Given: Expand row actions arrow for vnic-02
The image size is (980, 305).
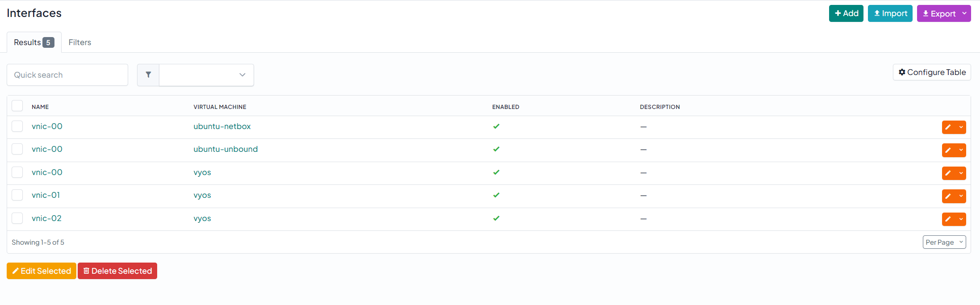Looking at the screenshot, I should [x=961, y=219].
